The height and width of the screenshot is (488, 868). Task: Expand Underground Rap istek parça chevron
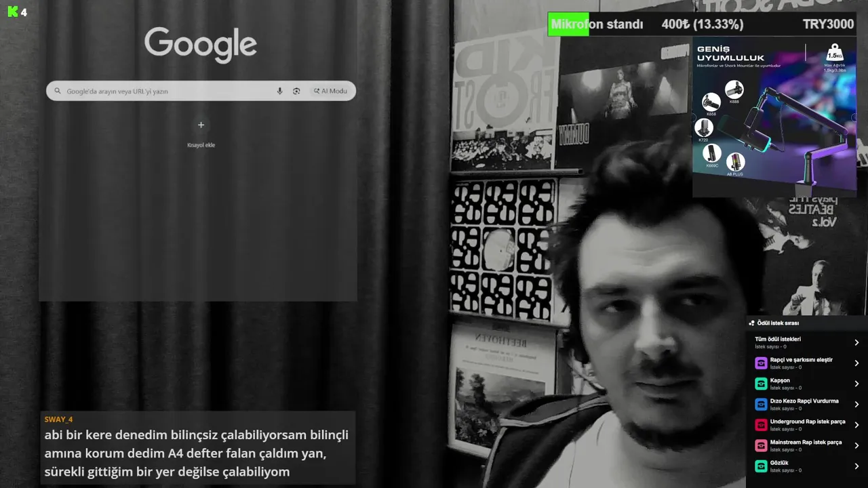(x=856, y=425)
